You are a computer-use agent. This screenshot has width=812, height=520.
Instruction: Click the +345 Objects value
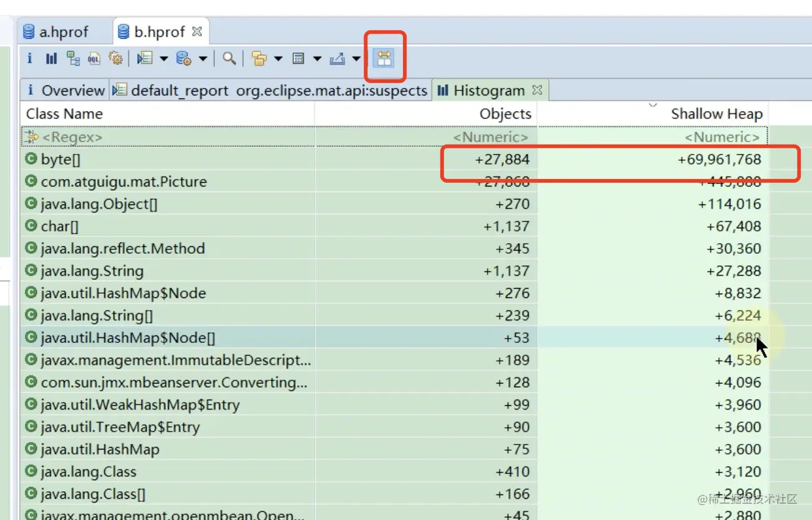(x=513, y=248)
